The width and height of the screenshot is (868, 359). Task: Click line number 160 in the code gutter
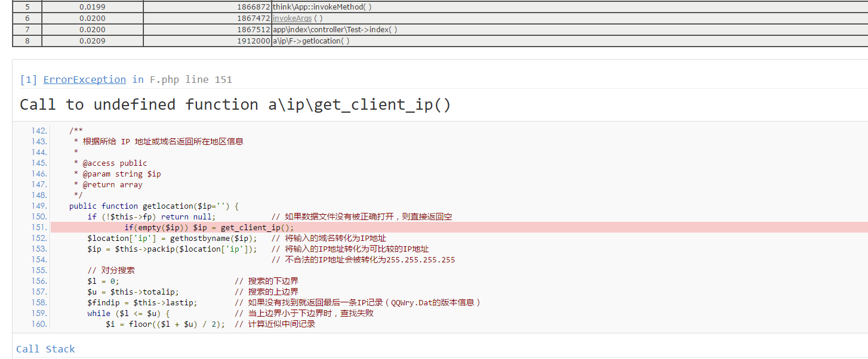coord(39,324)
